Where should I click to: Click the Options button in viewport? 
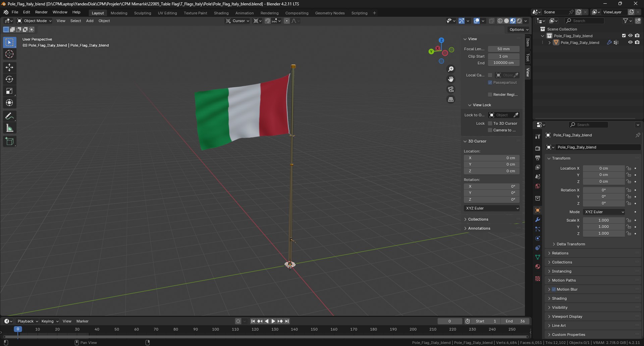pos(519,30)
